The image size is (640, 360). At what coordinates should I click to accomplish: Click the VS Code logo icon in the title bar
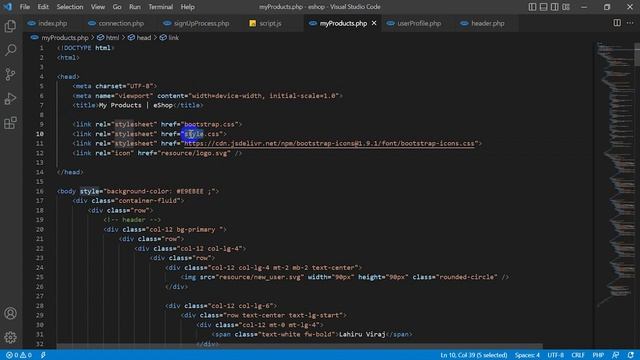tap(8, 7)
